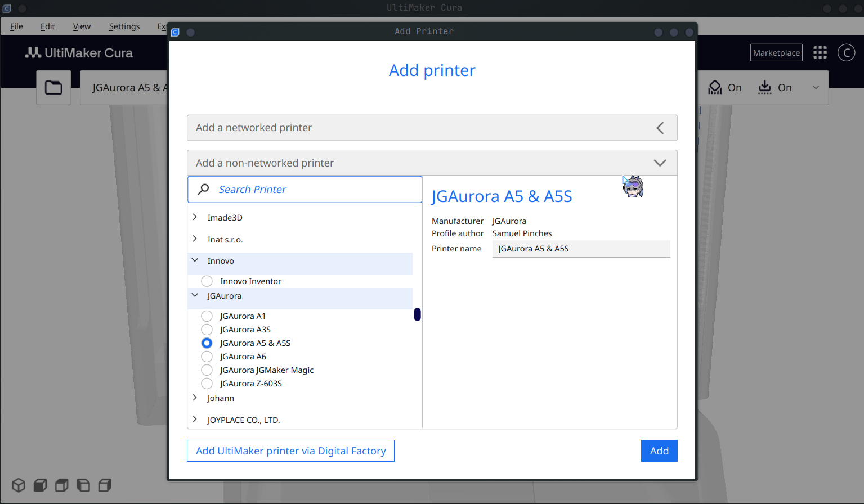
Task: Open print settings dropdown chevron
Action: [x=816, y=87]
